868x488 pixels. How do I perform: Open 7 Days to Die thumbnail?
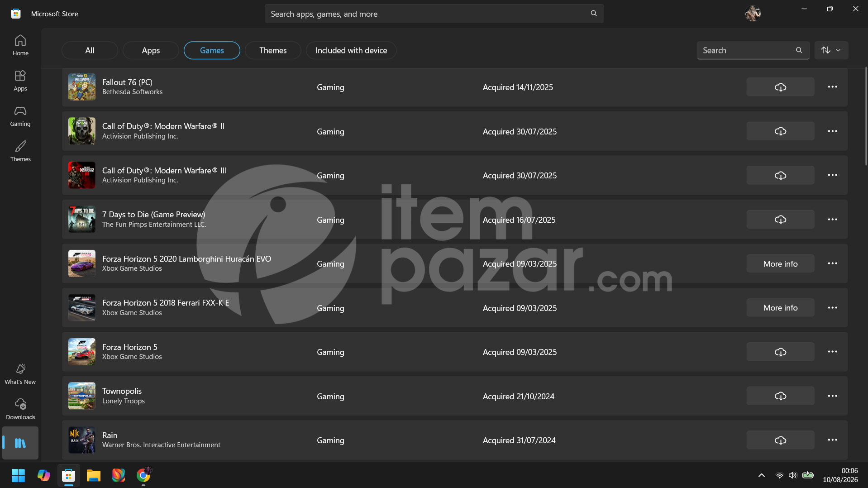tap(82, 220)
